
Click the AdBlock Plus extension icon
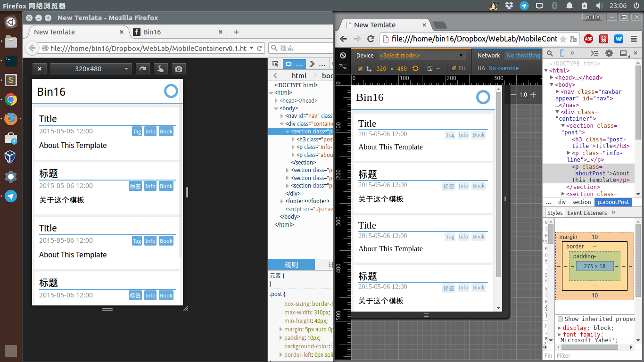click(588, 39)
